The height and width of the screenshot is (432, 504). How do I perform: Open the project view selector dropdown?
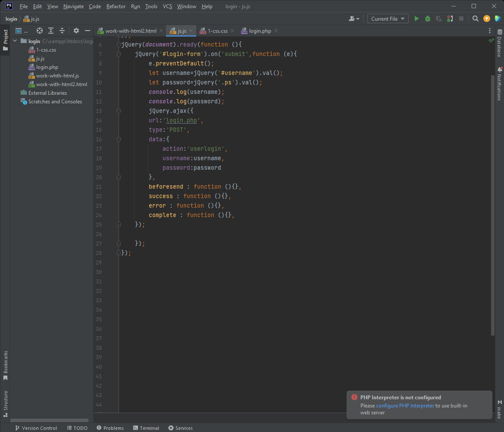(x=22, y=31)
